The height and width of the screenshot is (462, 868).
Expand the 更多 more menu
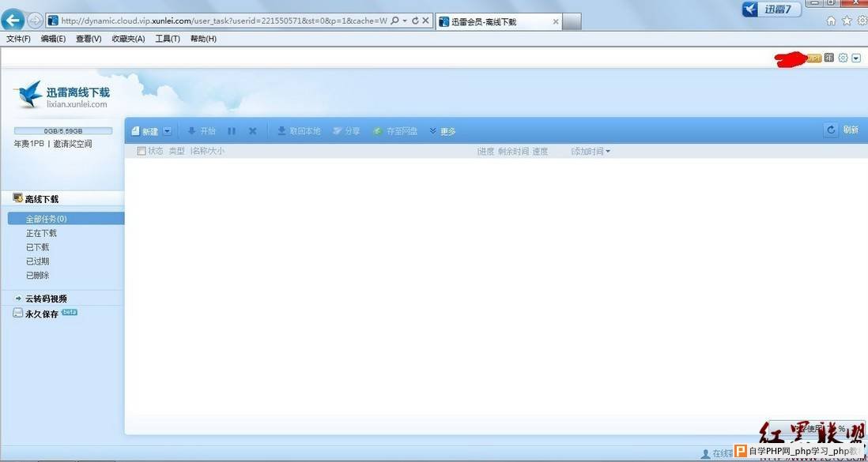pos(443,131)
